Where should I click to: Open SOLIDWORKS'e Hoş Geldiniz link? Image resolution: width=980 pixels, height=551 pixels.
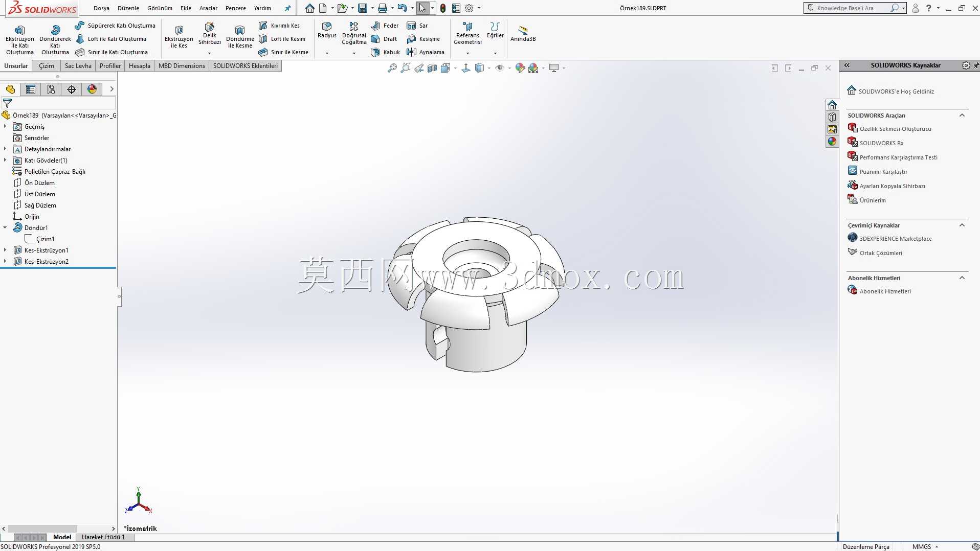pyautogui.click(x=890, y=91)
